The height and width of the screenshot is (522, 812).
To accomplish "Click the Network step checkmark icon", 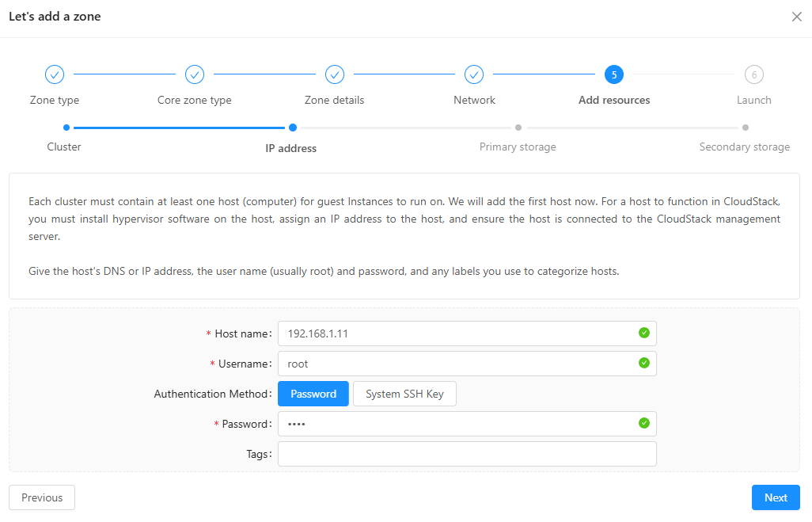I will coord(474,74).
